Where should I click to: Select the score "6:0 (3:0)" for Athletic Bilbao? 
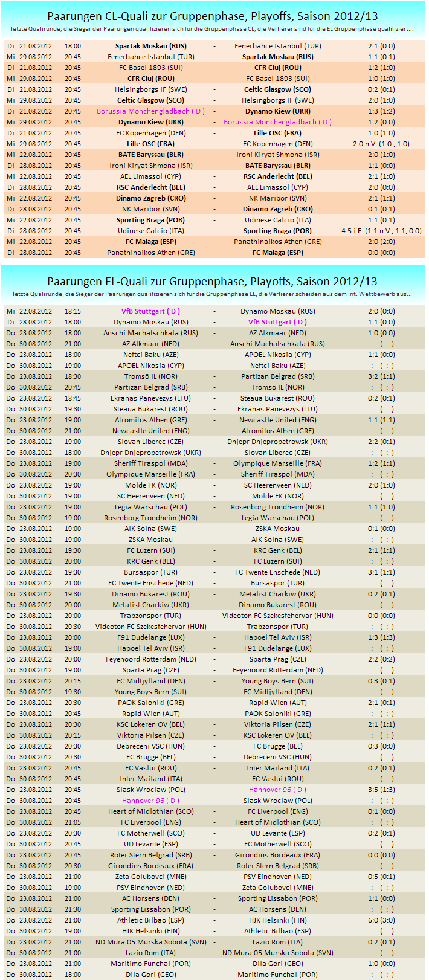pos(381,920)
